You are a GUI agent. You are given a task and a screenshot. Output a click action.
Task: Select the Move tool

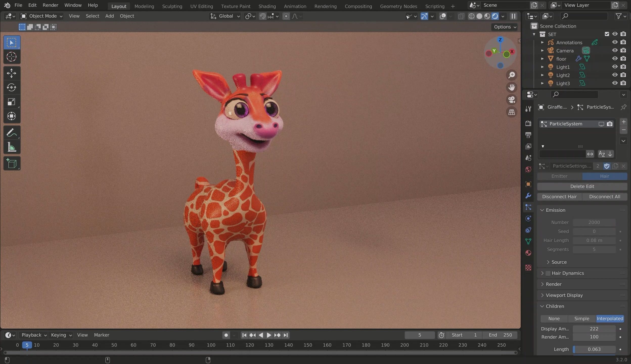12,73
